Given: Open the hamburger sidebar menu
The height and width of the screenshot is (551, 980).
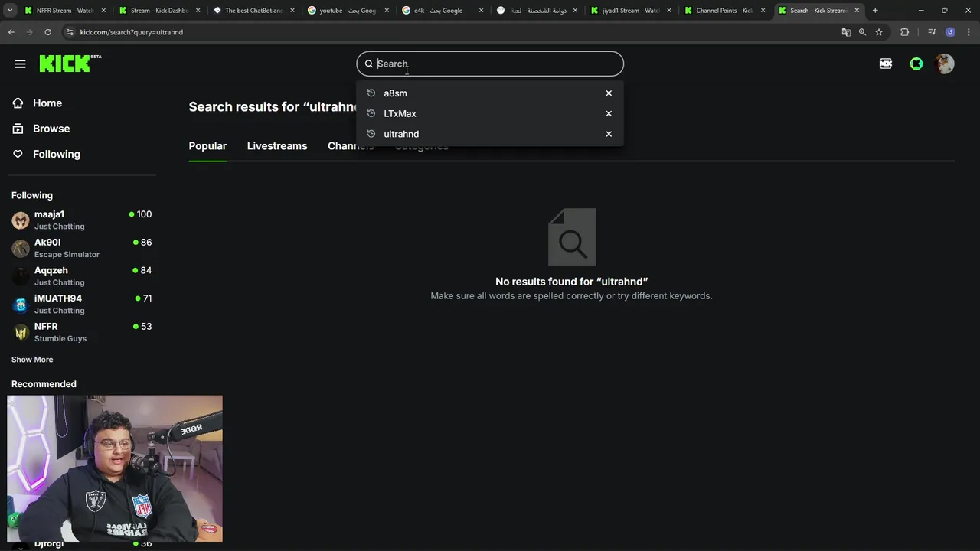Looking at the screenshot, I should (21, 64).
